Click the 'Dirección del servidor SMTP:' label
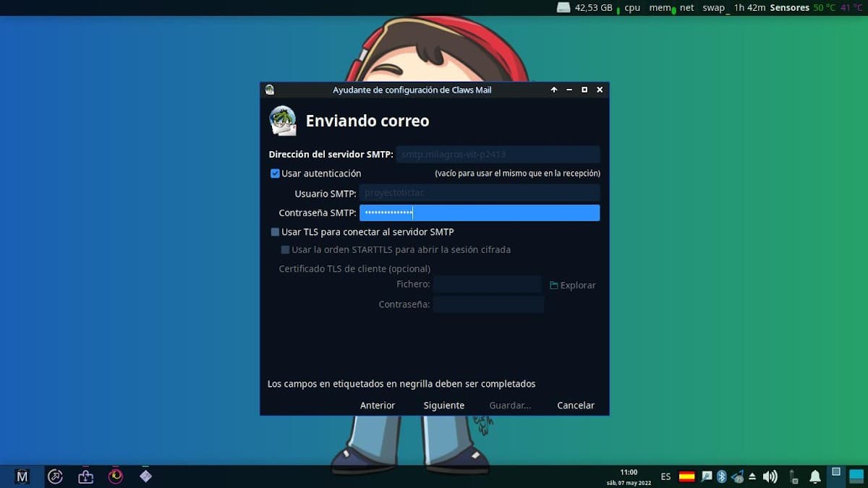868x488 pixels. click(x=331, y=154)
